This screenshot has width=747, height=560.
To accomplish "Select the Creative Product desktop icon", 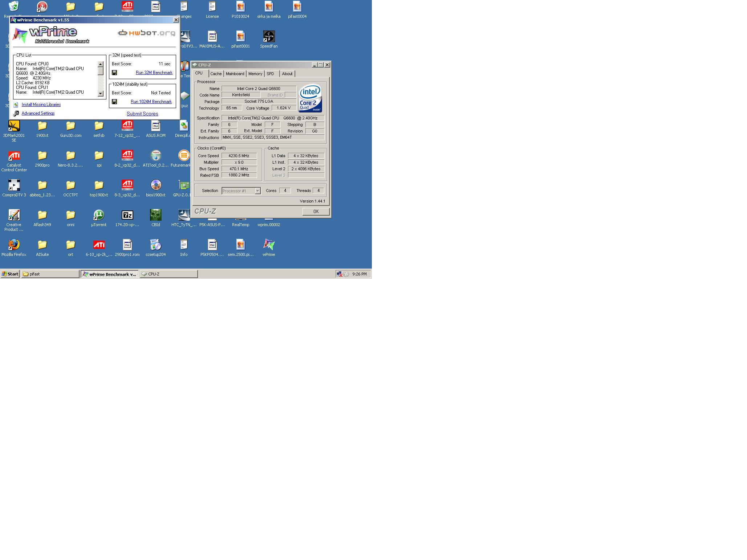I will coord(14,220).
